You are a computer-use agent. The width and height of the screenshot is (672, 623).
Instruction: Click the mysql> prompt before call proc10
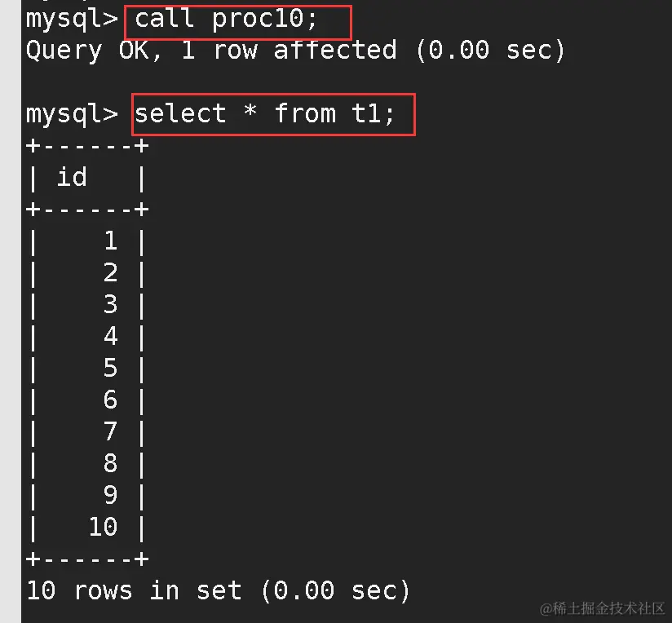(72, 20)
